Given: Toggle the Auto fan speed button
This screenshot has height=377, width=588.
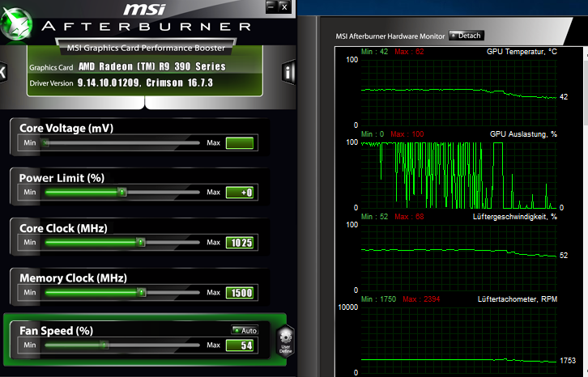Looking at the screenshot, I should point(245,330).
